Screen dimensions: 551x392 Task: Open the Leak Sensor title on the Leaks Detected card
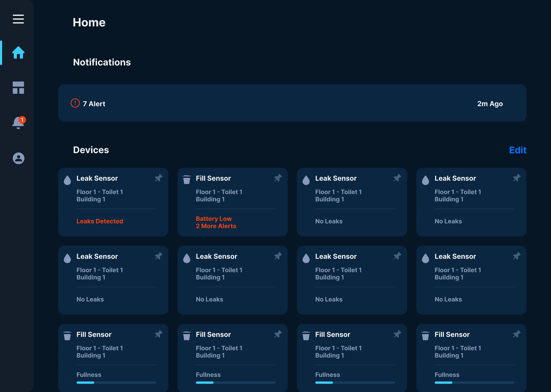pos(97,178)
